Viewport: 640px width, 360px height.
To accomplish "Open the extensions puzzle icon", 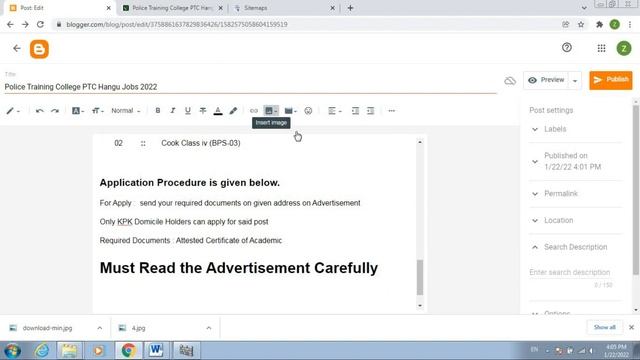I will click(599, 24).
